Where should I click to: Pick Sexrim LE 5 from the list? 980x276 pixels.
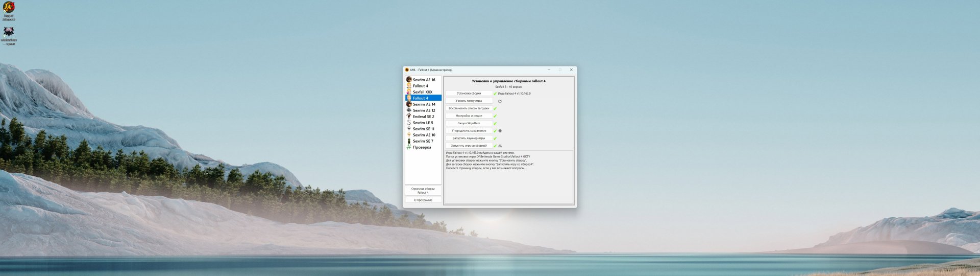(x=423, y=123)
